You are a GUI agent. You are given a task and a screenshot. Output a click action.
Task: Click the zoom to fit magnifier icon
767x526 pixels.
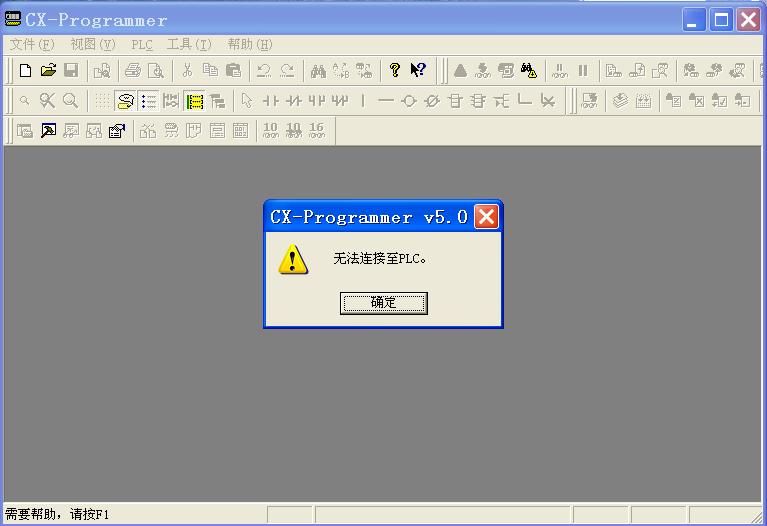pos(47,101)
